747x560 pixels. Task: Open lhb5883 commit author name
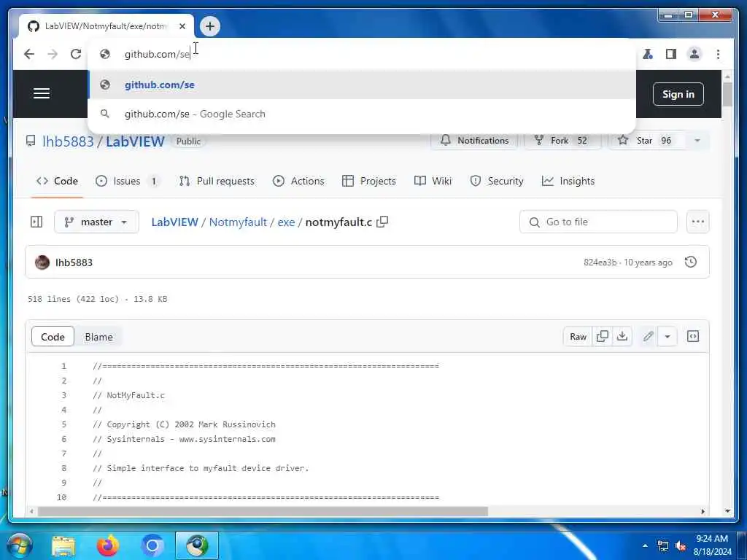(x=74, y=262)
